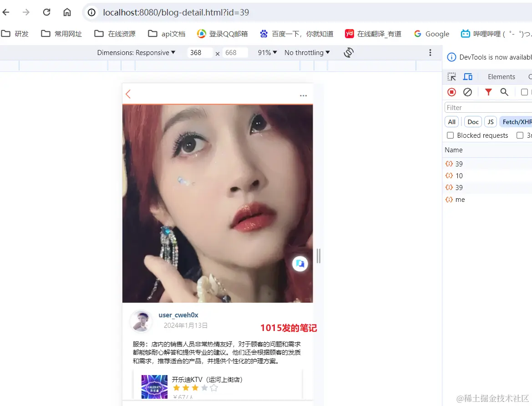Click the 开乐迪KTV shop thumbnail

(x=154, y=387)
